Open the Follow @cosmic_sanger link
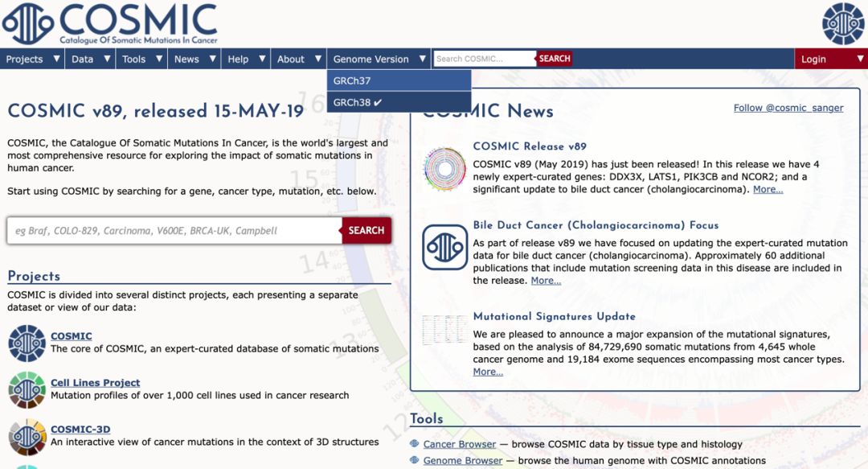 coord(788,108)
